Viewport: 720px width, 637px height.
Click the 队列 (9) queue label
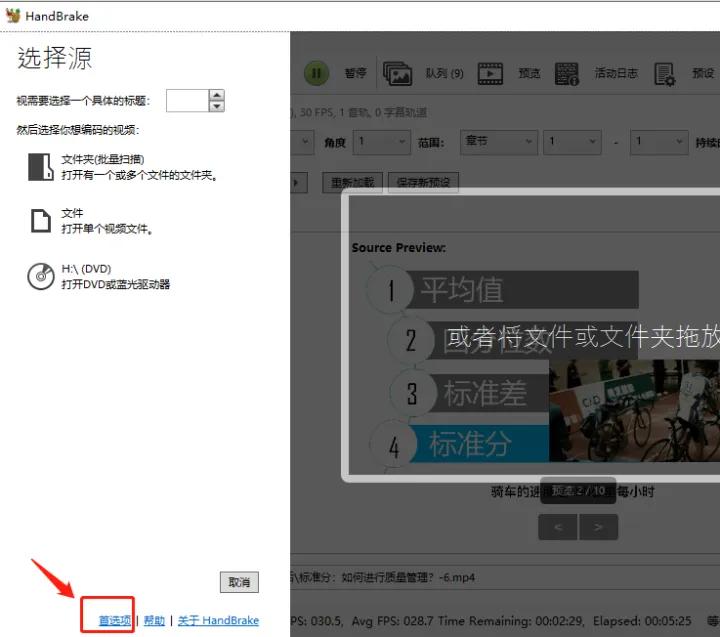(x=444, y=73)
